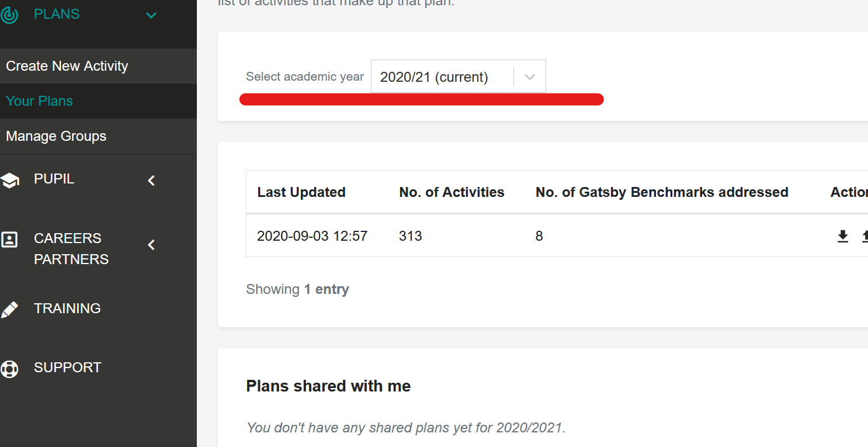
Task: Click the Careers Partners badge icon
Action: pyautogui.click(x=9, y=240)
